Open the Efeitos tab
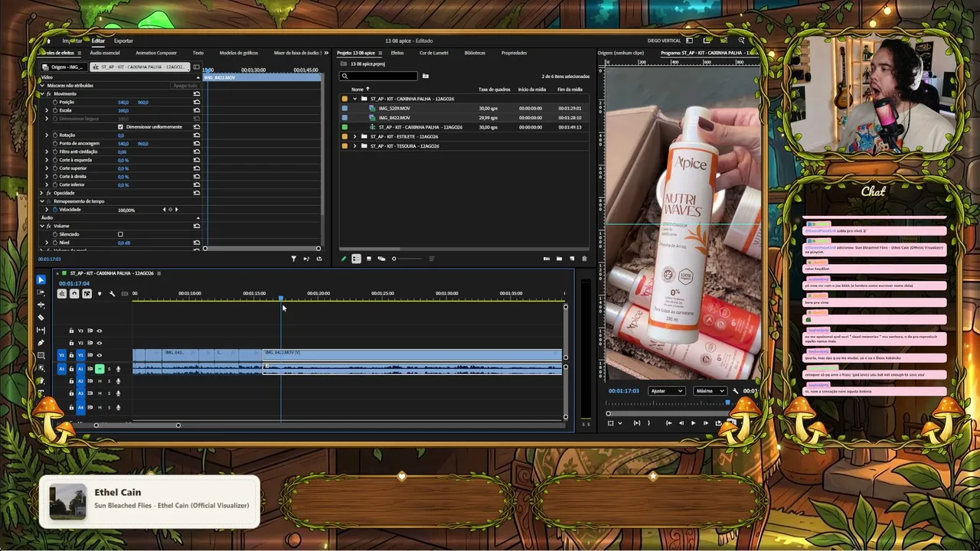 pyautogui.click(x=397, y=53)
